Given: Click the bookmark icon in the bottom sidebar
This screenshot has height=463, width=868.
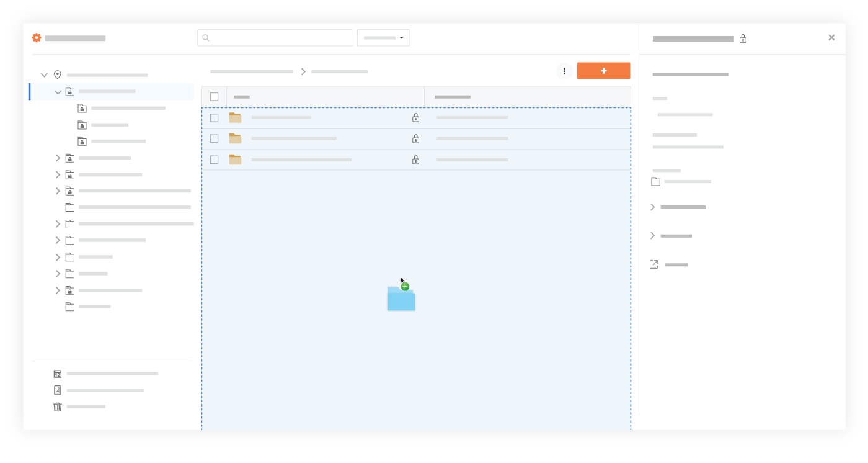Looking at the screenshot, I should (58, 390).
